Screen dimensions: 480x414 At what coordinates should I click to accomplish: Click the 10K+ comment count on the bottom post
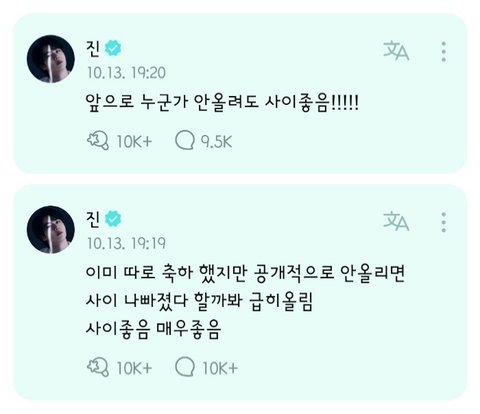[220, 368]
